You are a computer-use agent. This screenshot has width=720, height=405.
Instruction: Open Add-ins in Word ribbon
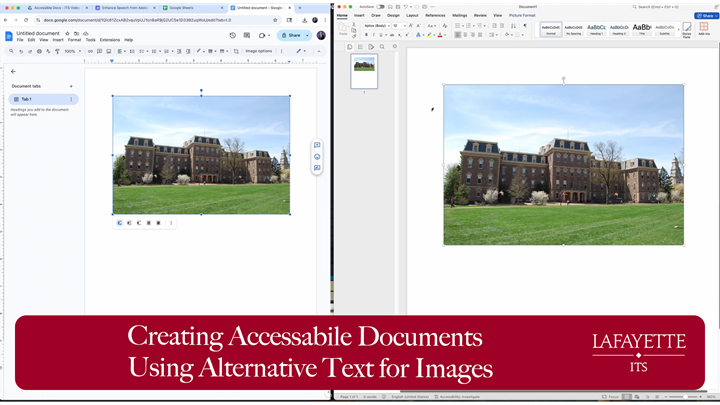(x=703, y=28)
